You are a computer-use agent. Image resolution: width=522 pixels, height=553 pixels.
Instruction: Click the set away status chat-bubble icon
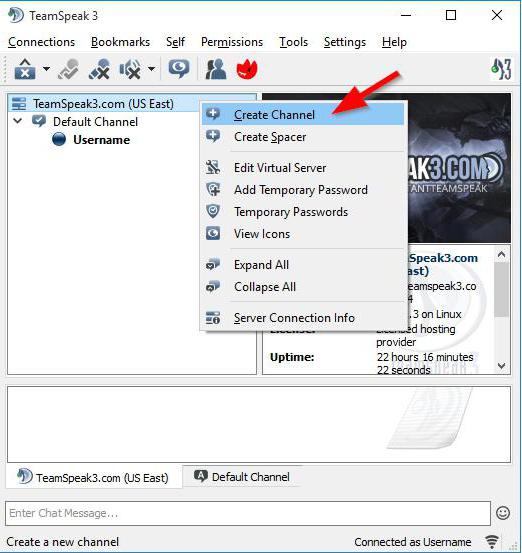coord(179,69)
